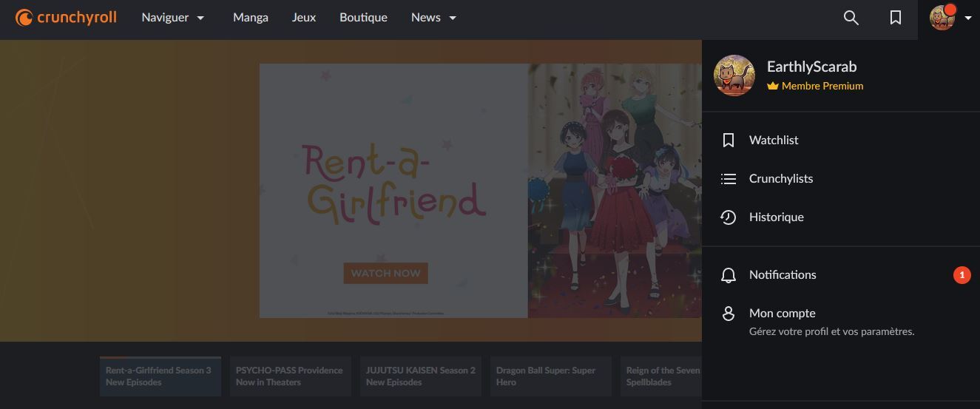Click the WATCH NOW button
The image size is (980, 409).
coord(385,273)
